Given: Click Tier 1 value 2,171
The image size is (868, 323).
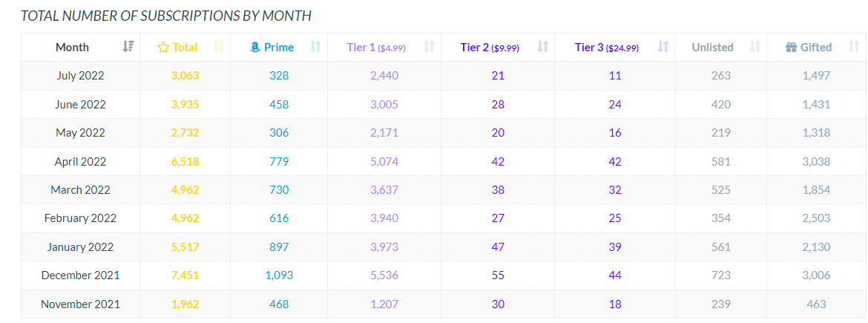Looking at the screenshot, I should (x=384, y=133).
